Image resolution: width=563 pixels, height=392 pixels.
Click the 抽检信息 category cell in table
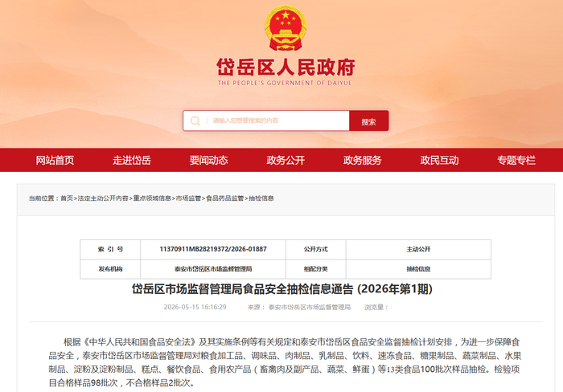418,269
